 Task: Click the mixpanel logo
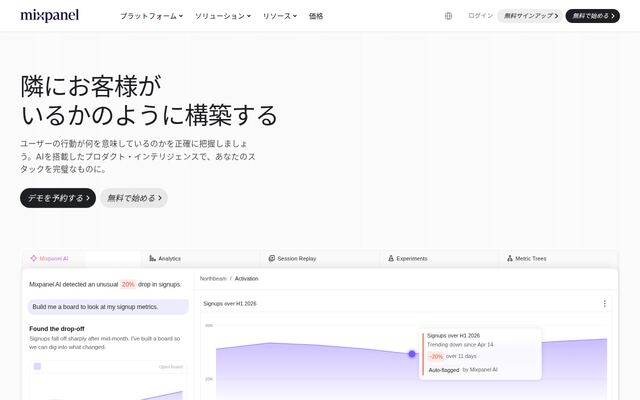pyautogui.click(x=49, y=16)
